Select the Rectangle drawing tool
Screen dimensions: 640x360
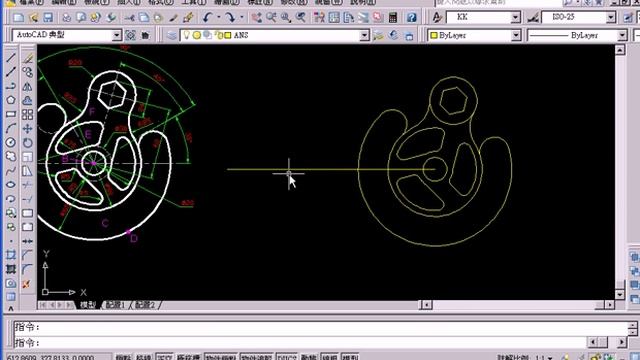[x=11, y=114]
